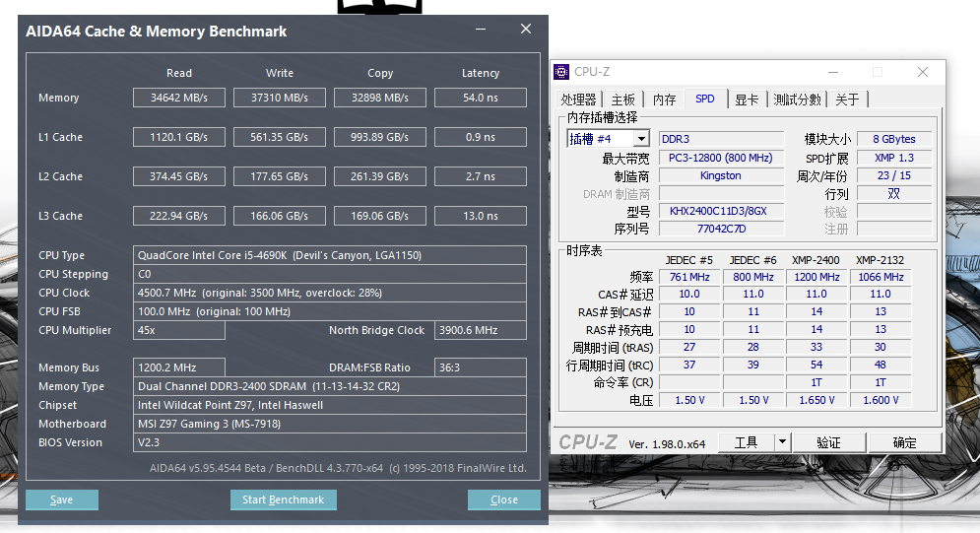Open the 工具 dropdown arrow in CPU-Z

pyautogui.click(x=782, y=442)
